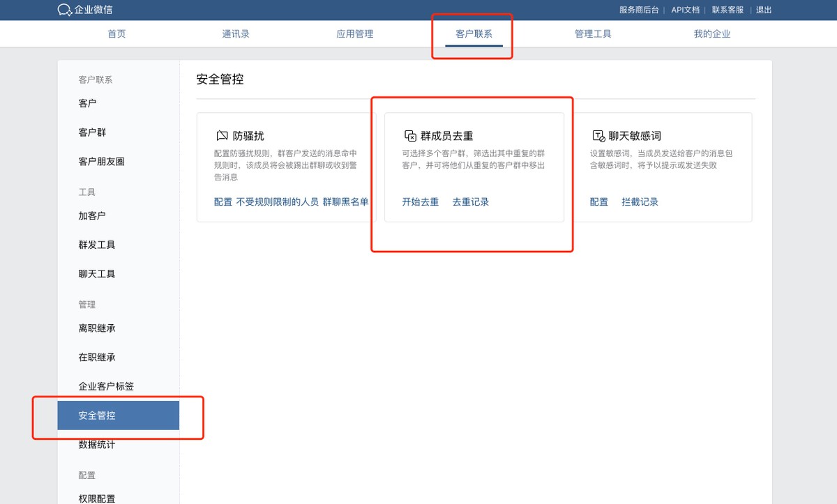
Task: Click the 群成员去重 card icon
Action: point(412,135)
